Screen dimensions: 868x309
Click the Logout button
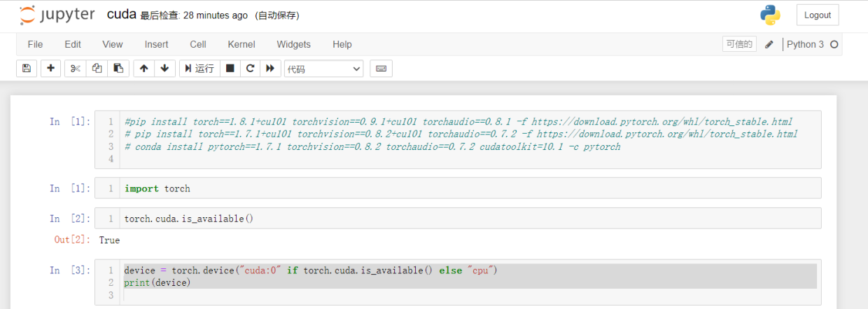pyautogui.click(x=818, y=15)
